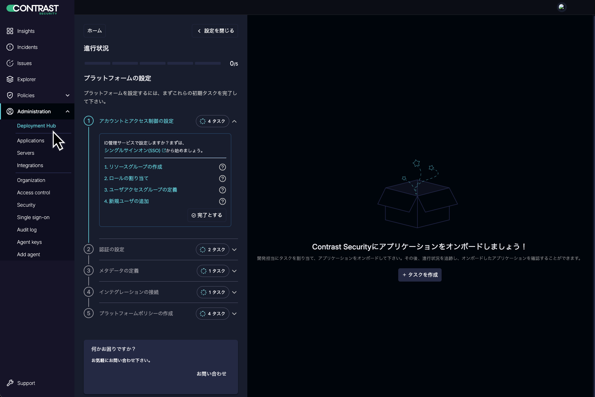Open 3. ユーザアクセスグループの定義 link
Viewport: 595px width, 397px height.
[x=141, y=189]
